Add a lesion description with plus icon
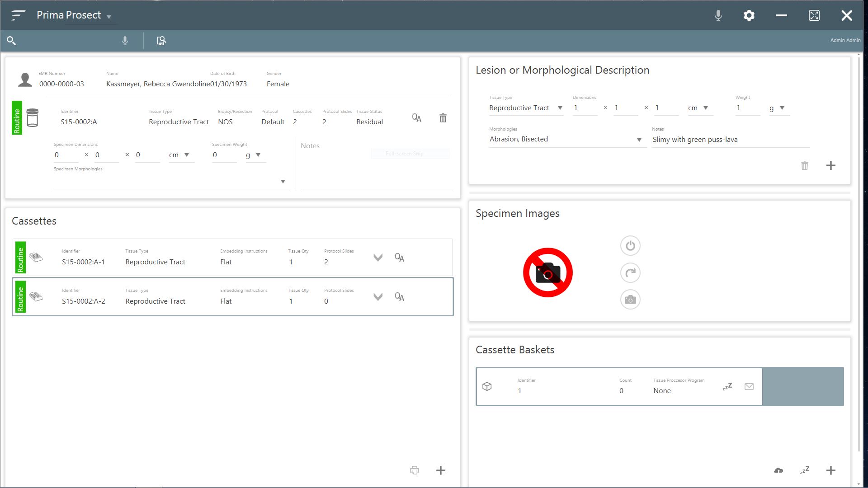The width and height of the screenshot is (868, 488). (831, 165)
